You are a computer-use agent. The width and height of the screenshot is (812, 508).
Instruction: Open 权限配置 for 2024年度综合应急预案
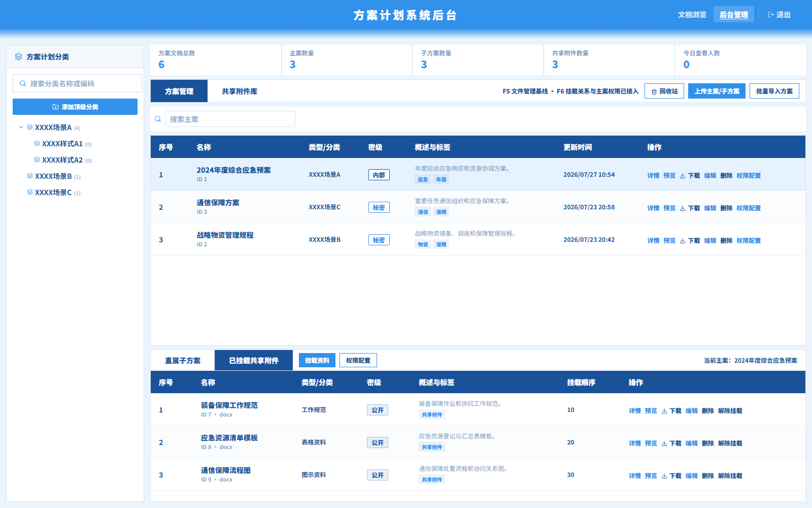[x=749, y=176]
